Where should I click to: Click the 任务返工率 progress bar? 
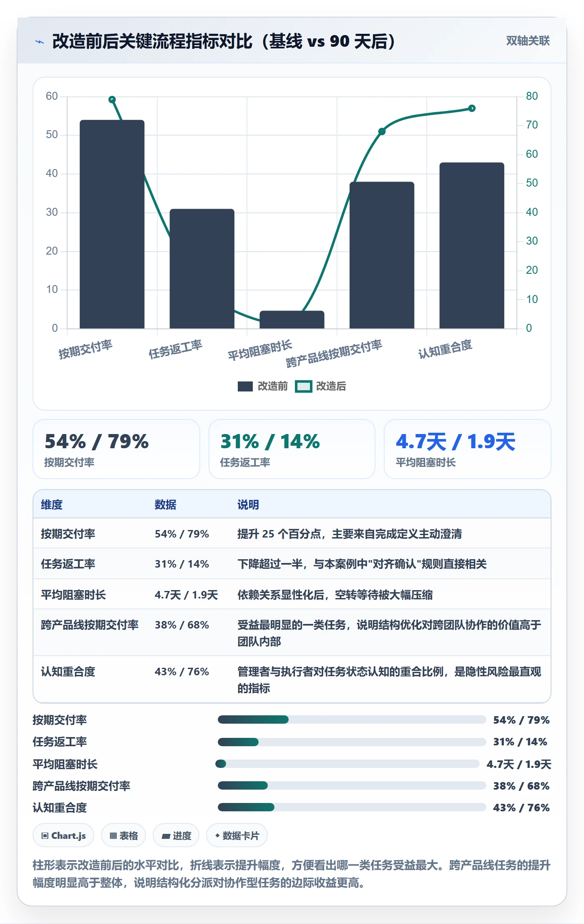tap(352, 742)
